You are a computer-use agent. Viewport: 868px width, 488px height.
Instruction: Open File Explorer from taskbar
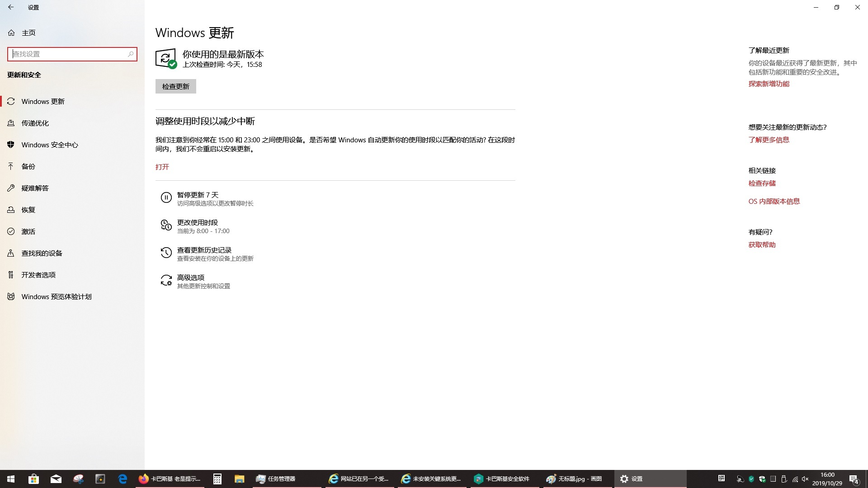[x=239, y=479]
